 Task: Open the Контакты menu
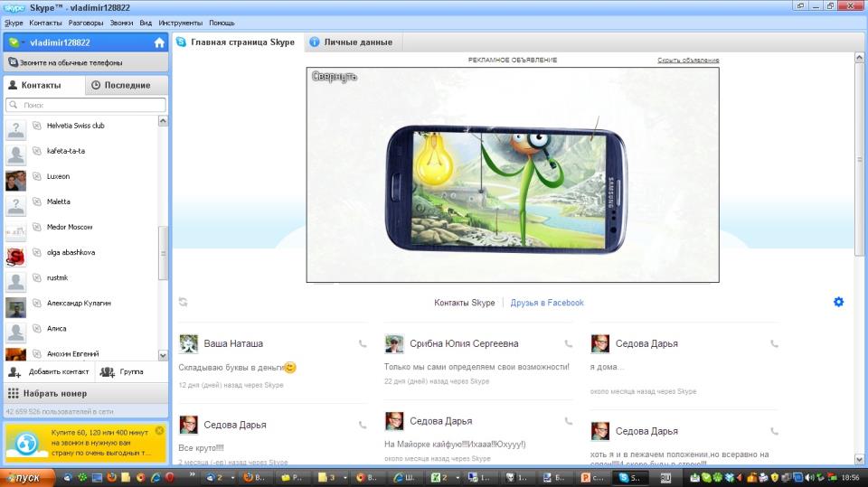(x=45, y=23)
